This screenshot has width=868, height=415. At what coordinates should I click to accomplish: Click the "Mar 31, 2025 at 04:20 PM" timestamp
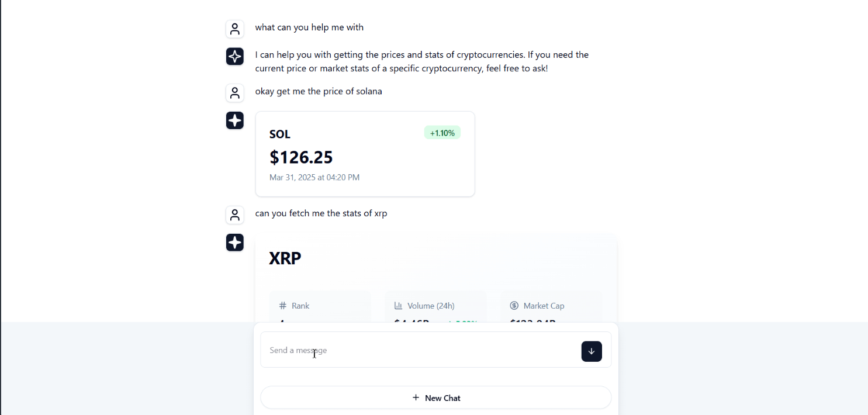314,177
